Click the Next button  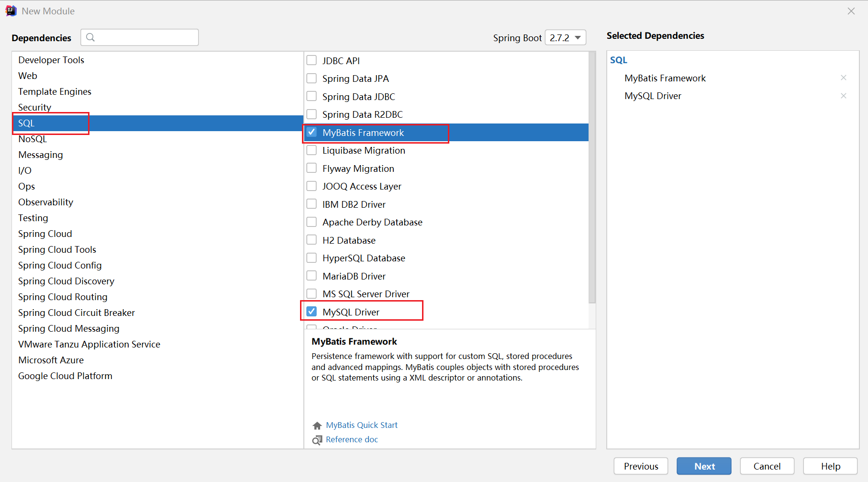point(704,466)
